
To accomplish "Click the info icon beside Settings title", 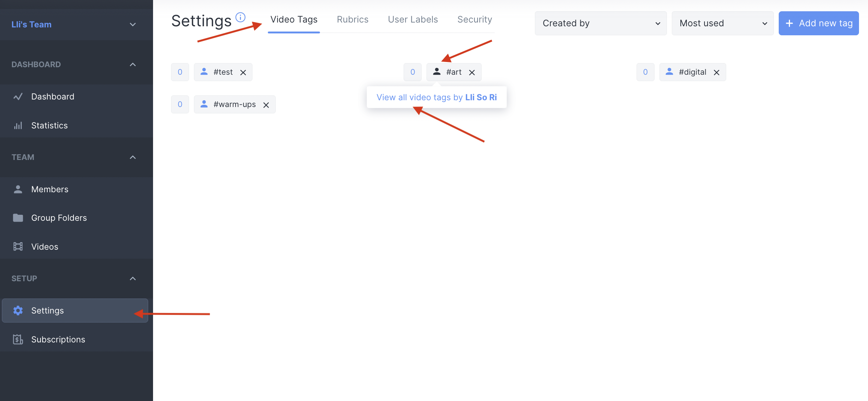I will point(240,17).
